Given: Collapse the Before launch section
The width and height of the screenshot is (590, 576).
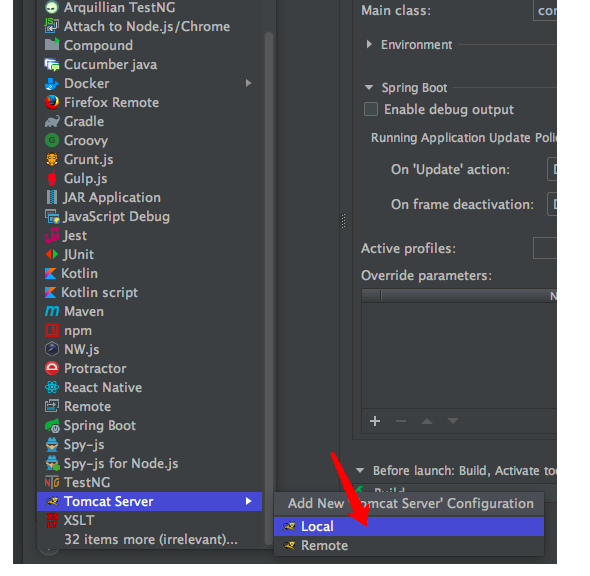Looking at the screenshot, I should [x=360, y=470].
